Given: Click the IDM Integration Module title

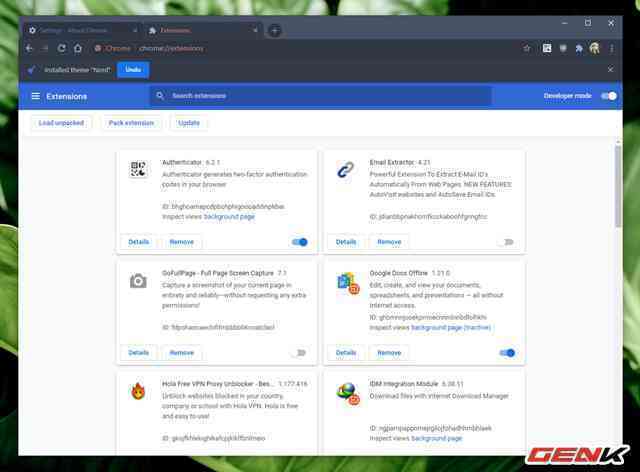Looking at the screenshot, I should [x=404, y=384].
